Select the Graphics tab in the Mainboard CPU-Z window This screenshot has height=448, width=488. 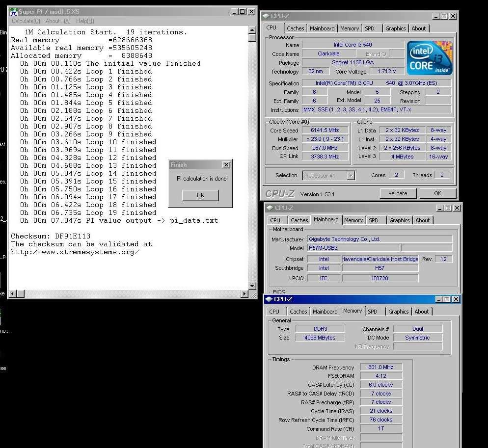[399, 220]
